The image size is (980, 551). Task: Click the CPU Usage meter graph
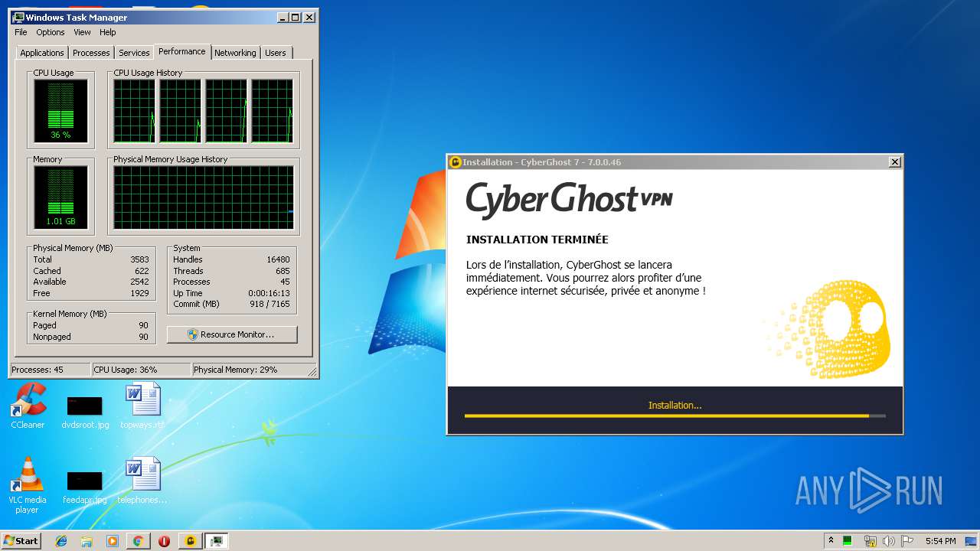coord(60,110)
